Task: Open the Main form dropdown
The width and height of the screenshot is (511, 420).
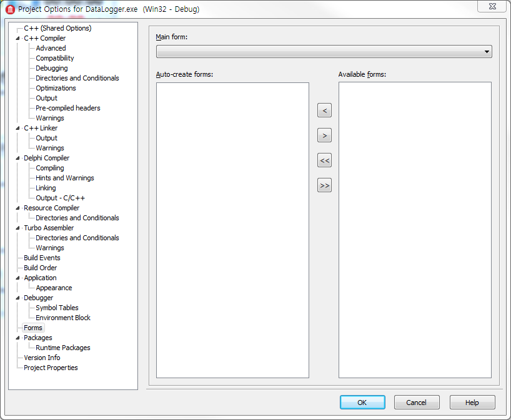Action: 487,52
